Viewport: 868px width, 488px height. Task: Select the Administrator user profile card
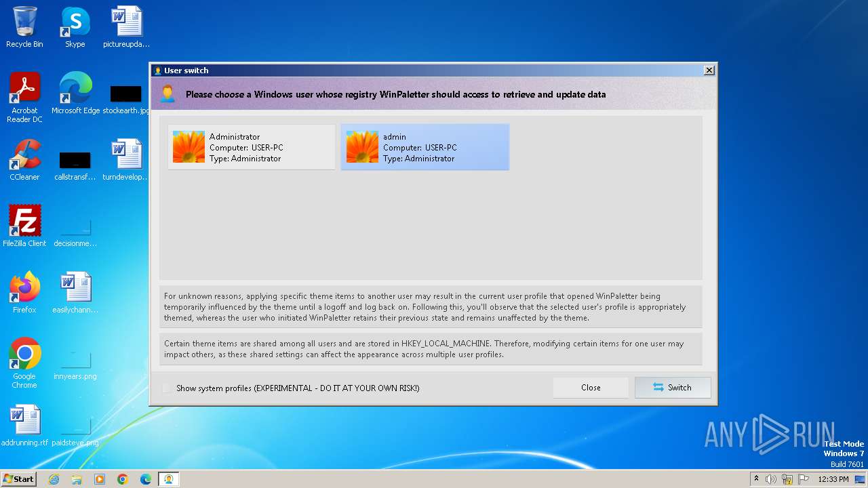point(252,147)
